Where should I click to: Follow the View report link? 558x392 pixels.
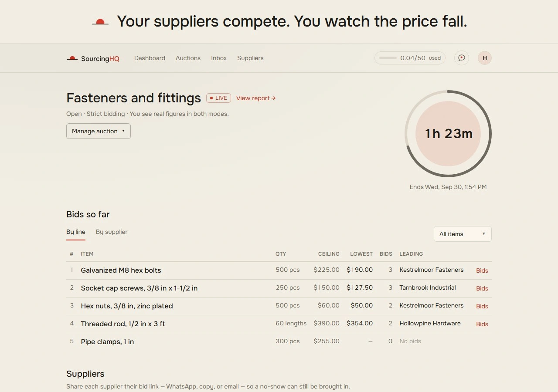coord(256,98)
